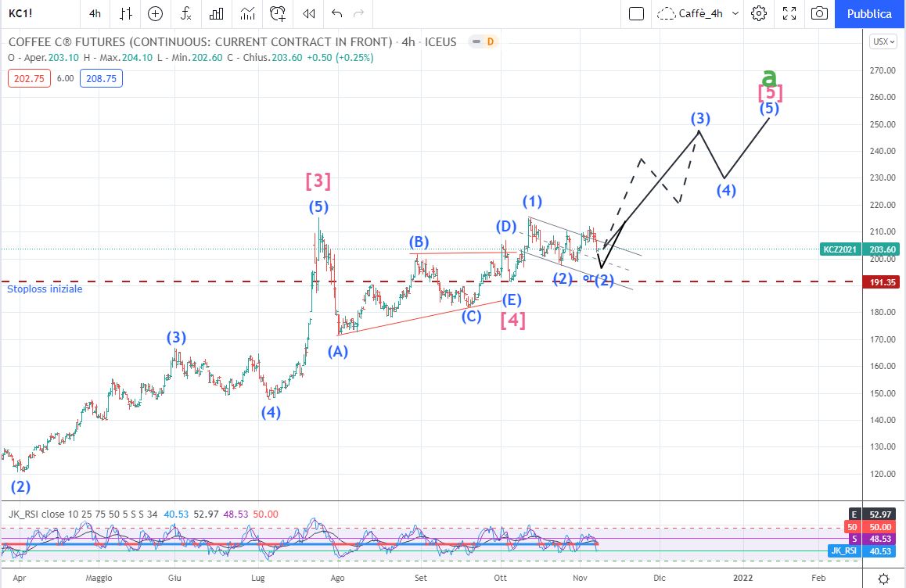Click the KCZ2021 203.60 price label
This screenshot has width=906, height=588.
pos(860,249)
